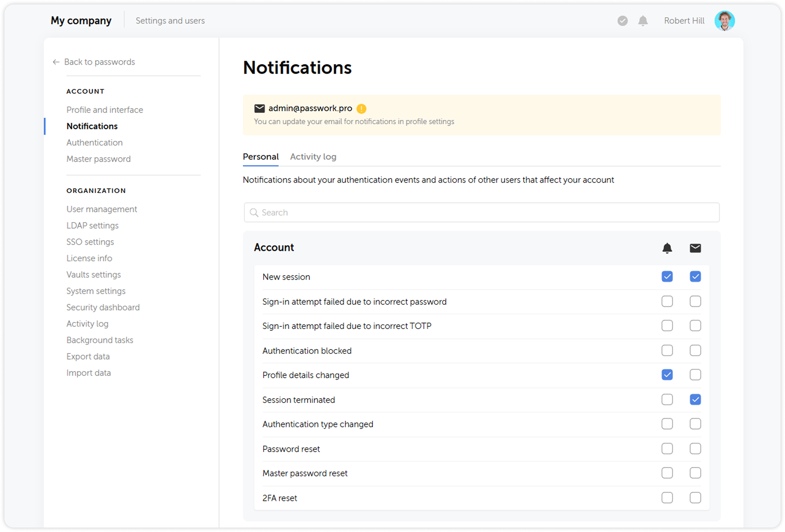Screen dimensions: 785x532
Task: Click the mail column header in the Account table
Action: pos(695,248)
